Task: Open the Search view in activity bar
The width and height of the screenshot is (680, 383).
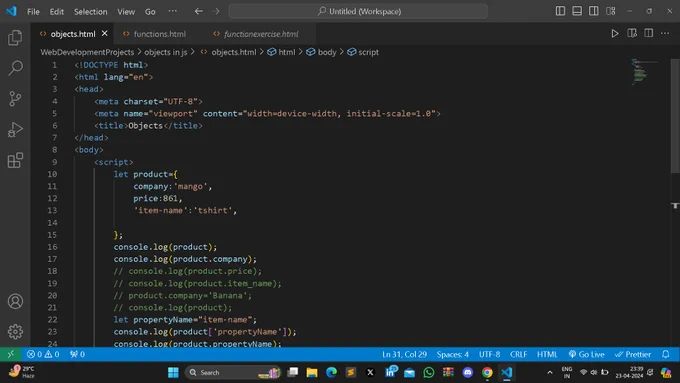Action: [15, 68]
